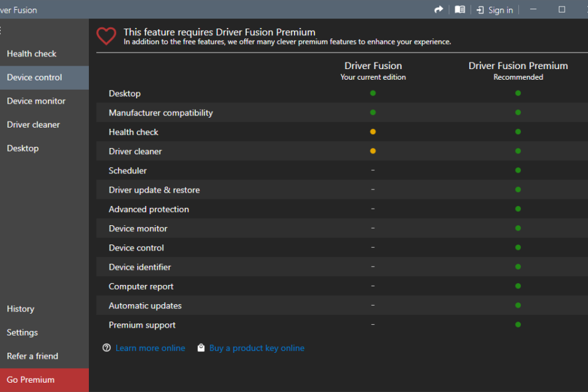Click Premium green dot for Device control row
Screen dimensions: 588x392
click(518, 247)
